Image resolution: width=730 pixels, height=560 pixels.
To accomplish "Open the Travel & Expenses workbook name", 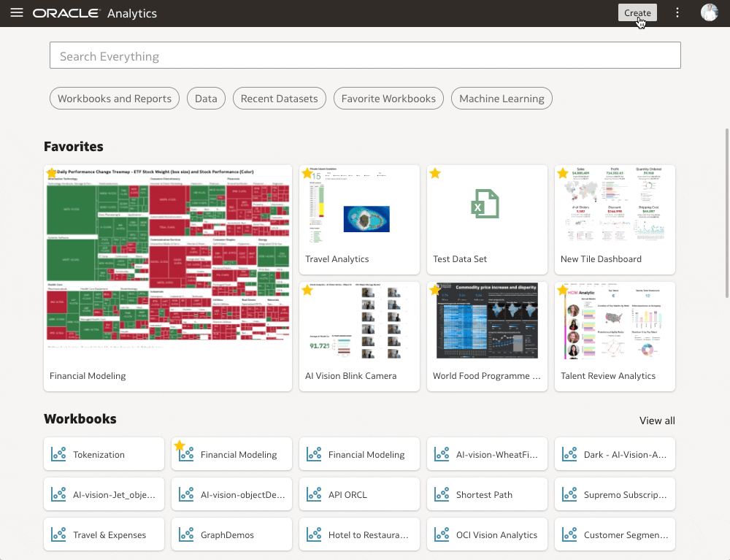I will pos(109,535).
